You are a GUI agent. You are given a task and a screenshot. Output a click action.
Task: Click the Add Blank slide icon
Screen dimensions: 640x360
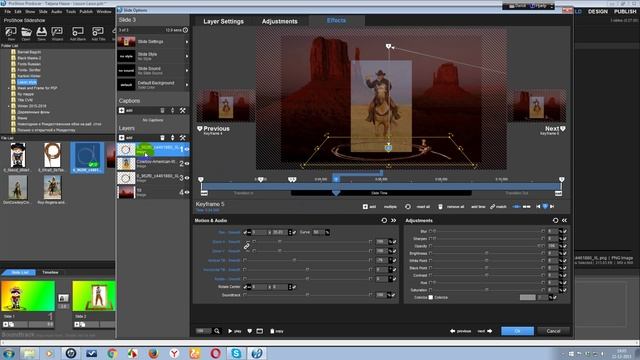click(x=78, y=32)
